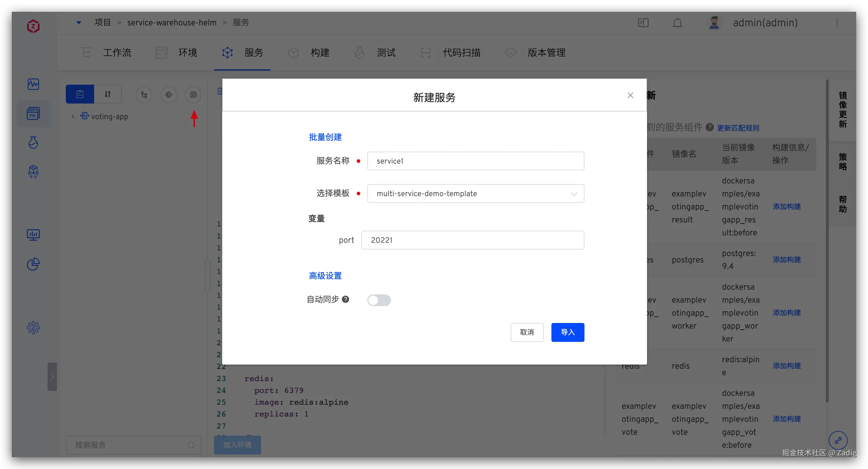Open the data insight pie chart icon

point(33,264)
